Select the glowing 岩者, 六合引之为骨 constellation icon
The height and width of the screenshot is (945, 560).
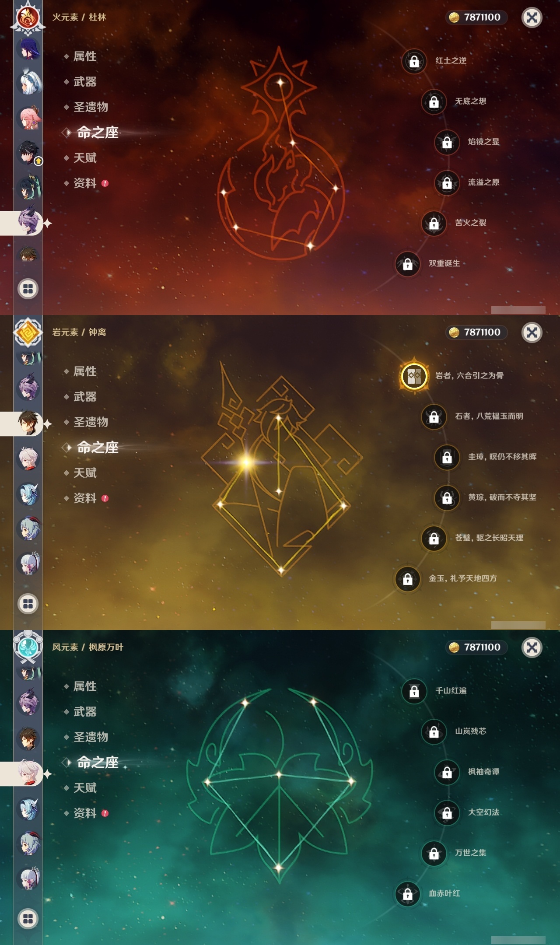[414, 376]
